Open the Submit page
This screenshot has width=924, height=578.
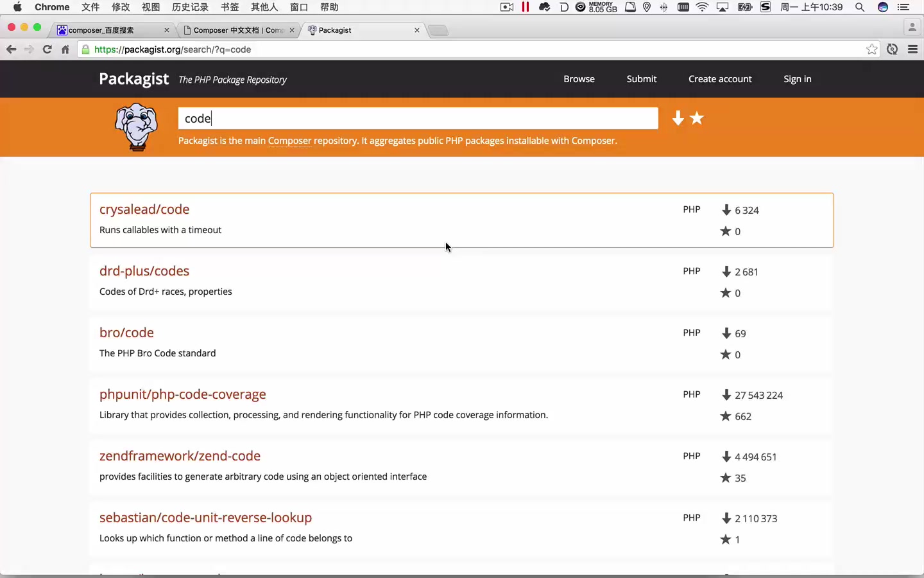click(x=642, y=79)
